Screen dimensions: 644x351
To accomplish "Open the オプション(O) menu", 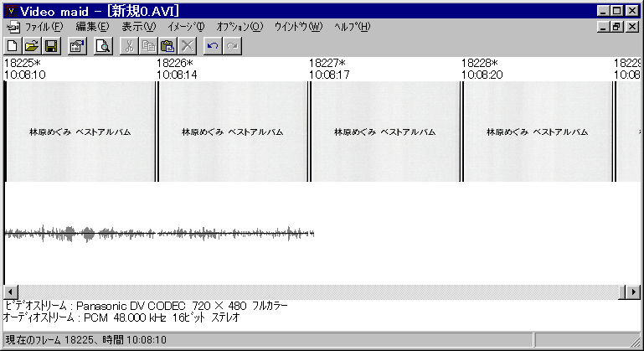I will click(x=239, y=27).
